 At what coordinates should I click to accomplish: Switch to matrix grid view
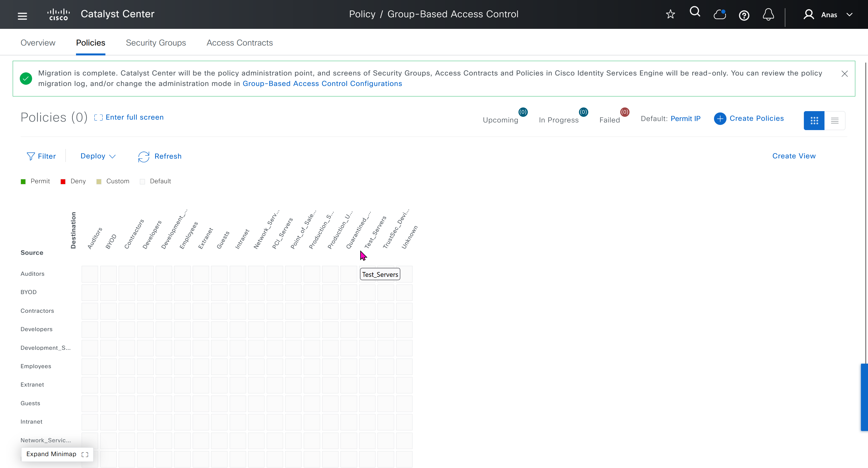[814, 120]
